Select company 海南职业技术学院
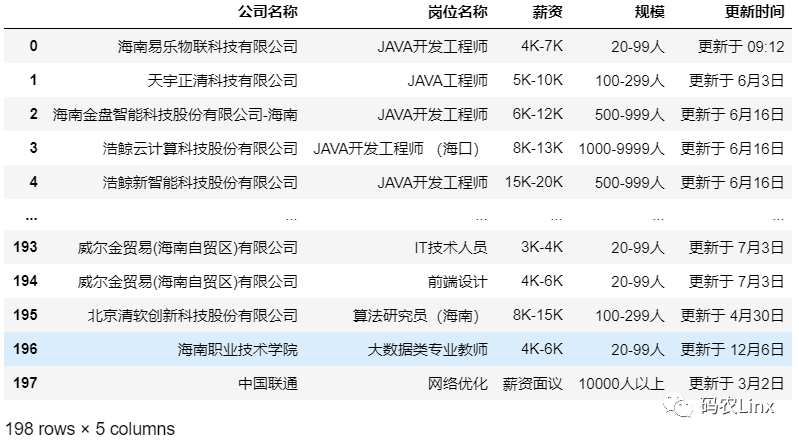The width and height of the screenshot is (799, 440). [x=237, y=349]
